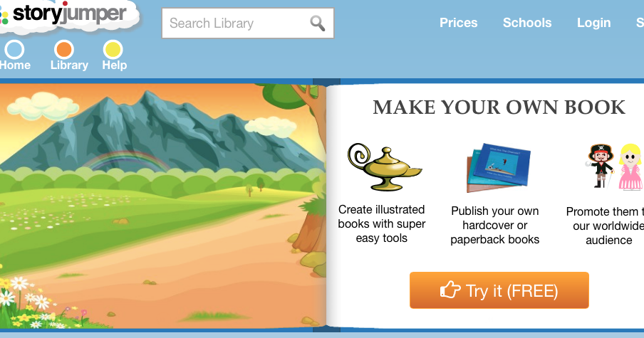
Task: Click the StoryJumper cloud logo
Action: pyautogui.click(x=68, y=16)
